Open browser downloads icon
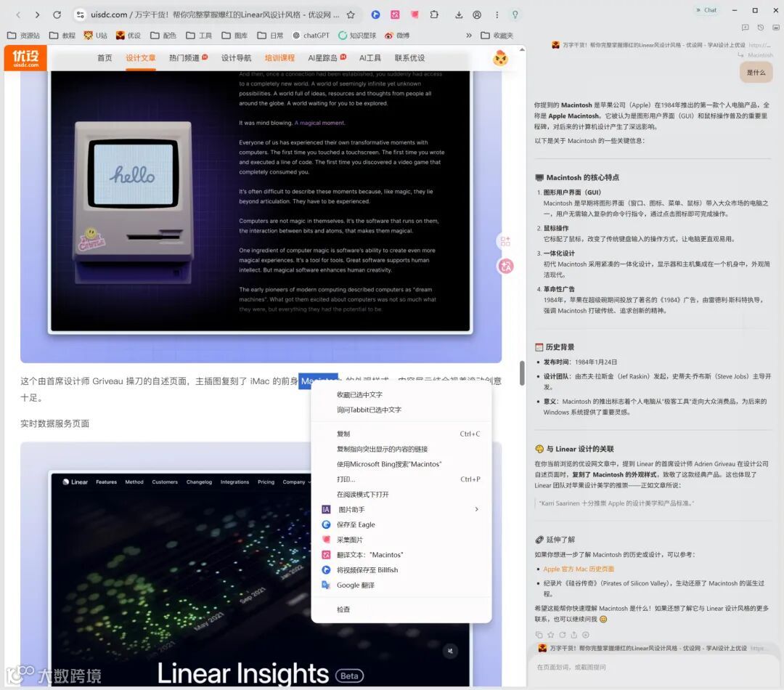 coord(459,15)
